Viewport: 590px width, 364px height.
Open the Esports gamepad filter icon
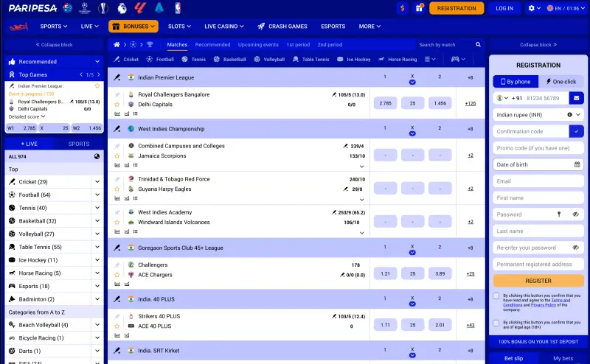[455, 59]
